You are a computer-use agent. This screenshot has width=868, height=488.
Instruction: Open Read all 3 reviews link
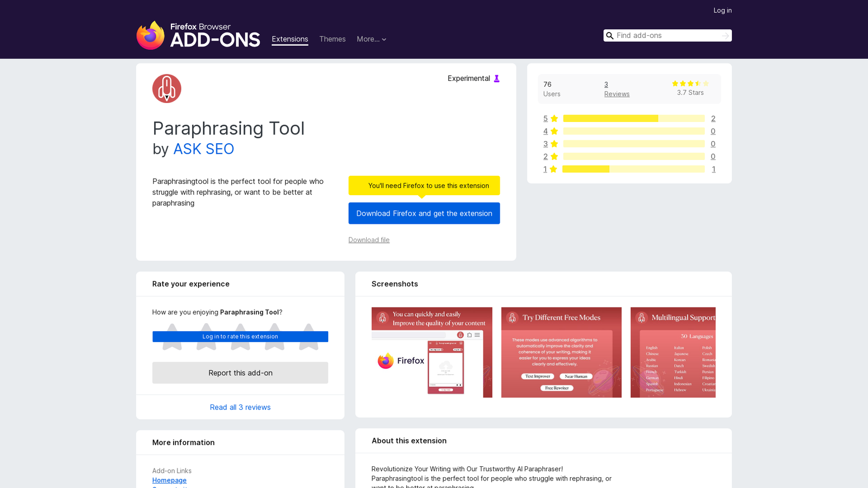point(240,407)
